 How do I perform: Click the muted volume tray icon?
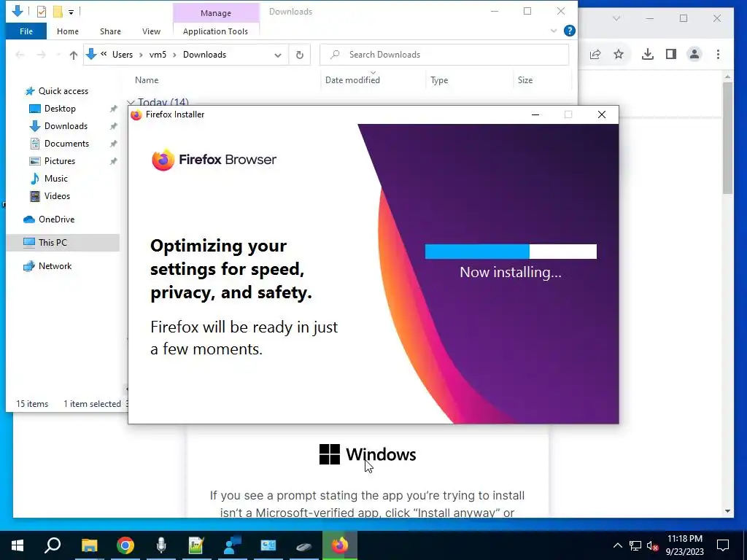tap(653, 545)
